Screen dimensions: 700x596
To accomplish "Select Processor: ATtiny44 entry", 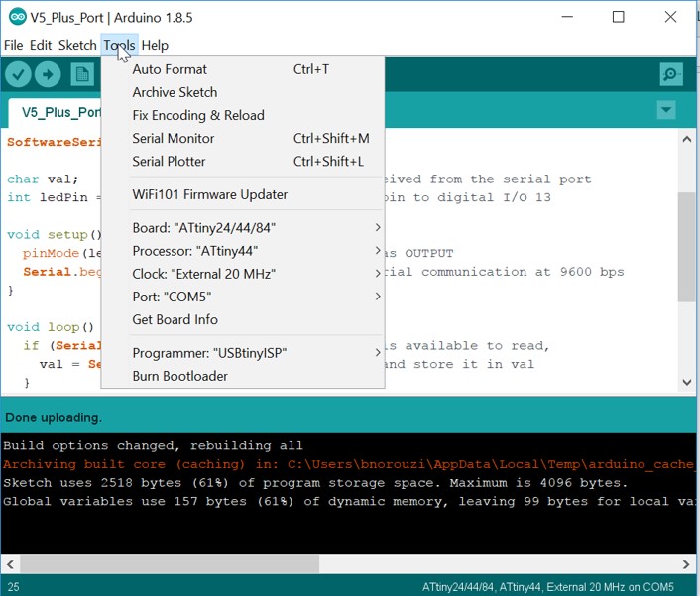I will pyautogui.click(x=243, y=251).
